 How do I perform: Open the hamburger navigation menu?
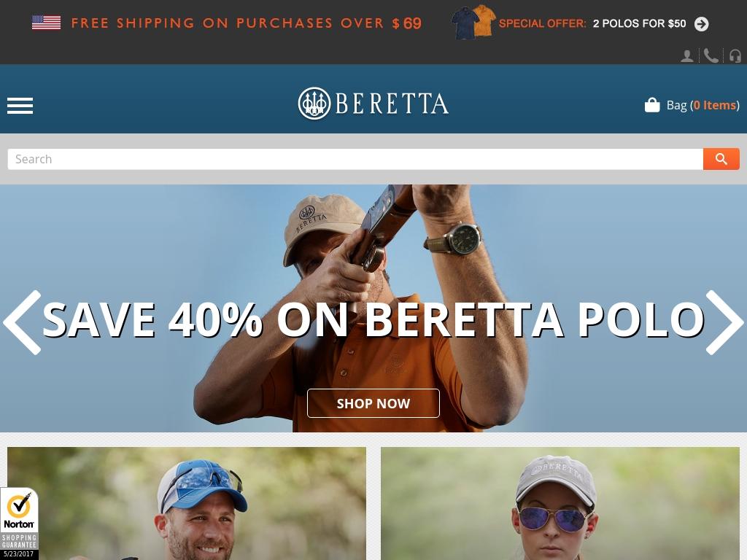click(20, 105)
